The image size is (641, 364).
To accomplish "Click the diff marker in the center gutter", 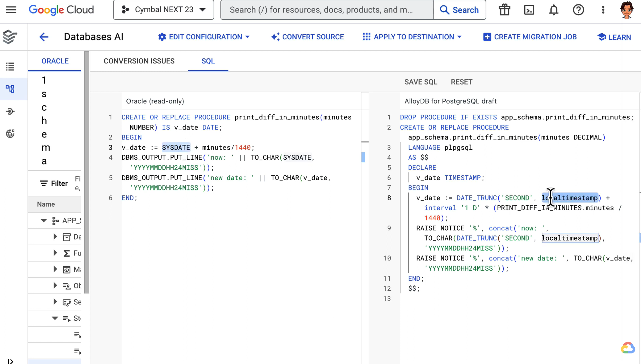I will click(363, 157).
